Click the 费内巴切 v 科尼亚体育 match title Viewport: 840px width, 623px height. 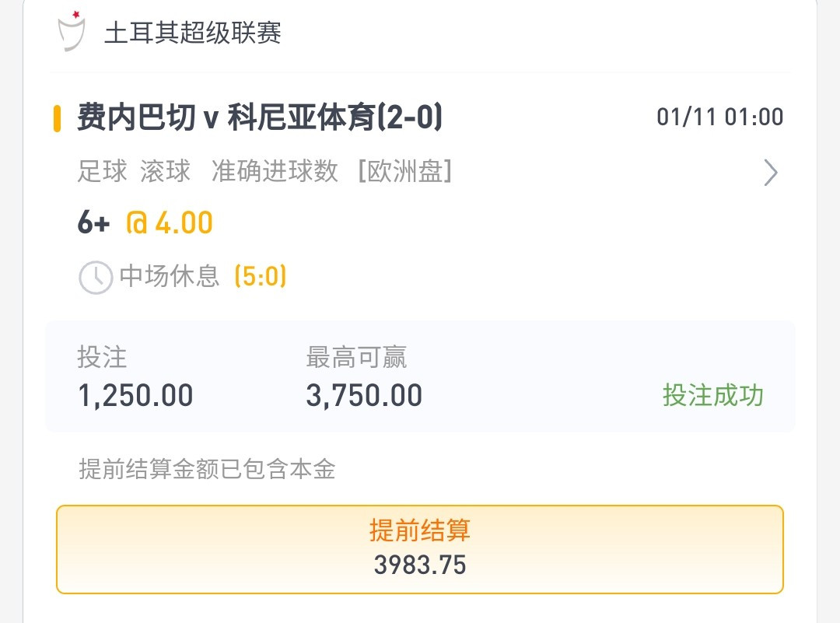point(260,117)
